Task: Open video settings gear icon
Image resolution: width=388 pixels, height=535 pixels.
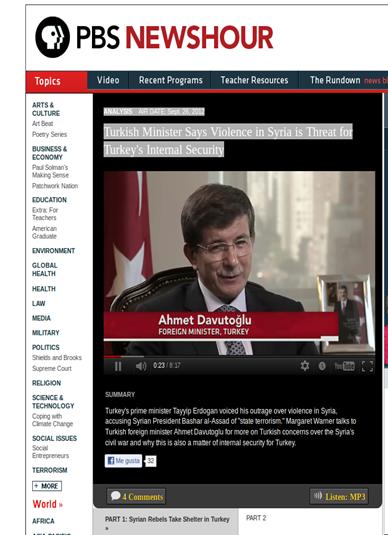Action: click(305, 366)
